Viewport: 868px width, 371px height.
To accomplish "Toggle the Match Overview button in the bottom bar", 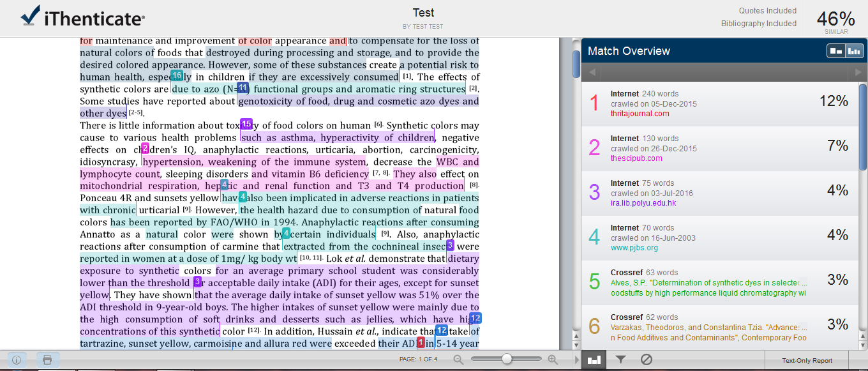I will pos(594,360).
